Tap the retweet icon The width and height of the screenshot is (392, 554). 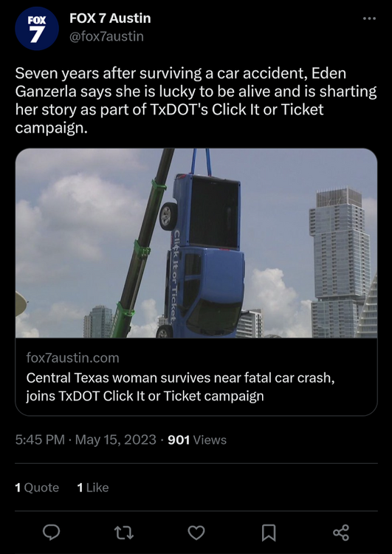[x=124, y=533]
